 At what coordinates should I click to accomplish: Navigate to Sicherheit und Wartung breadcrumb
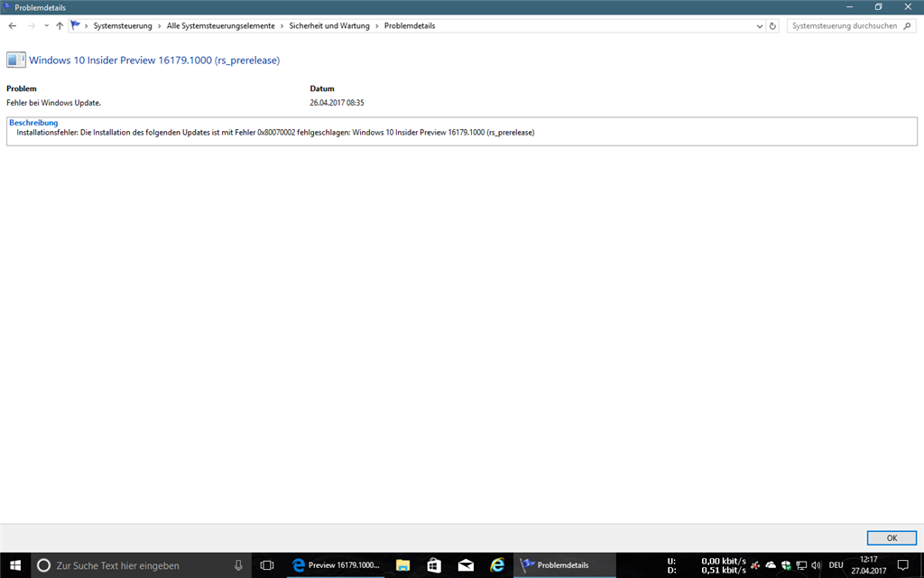[328, 26]
